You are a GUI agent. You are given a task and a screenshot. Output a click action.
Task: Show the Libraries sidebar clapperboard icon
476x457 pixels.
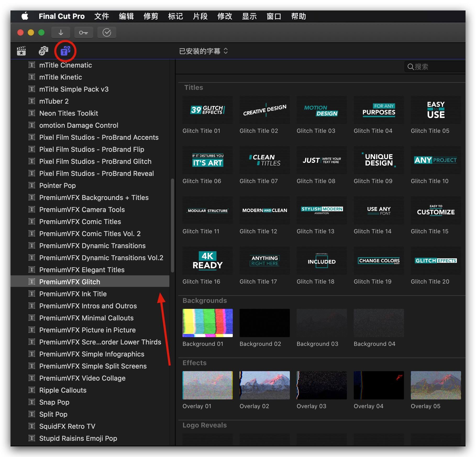pos(21,51)
